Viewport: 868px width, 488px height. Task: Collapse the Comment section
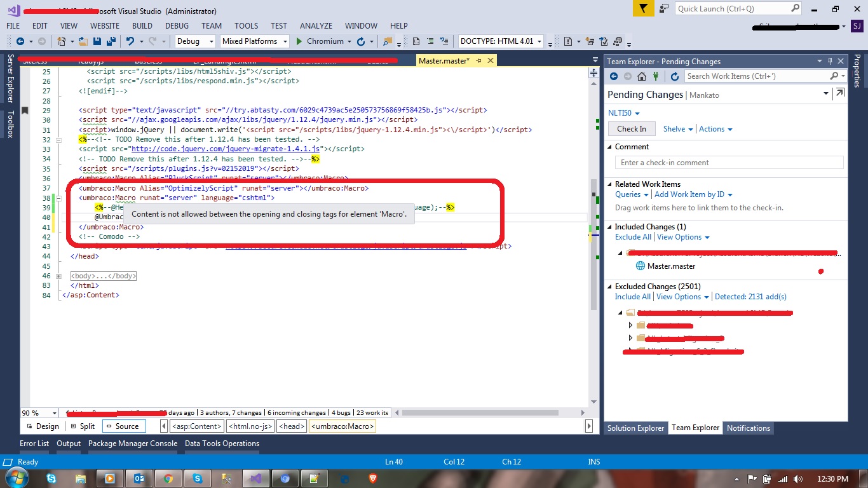(x=610, y=147)
